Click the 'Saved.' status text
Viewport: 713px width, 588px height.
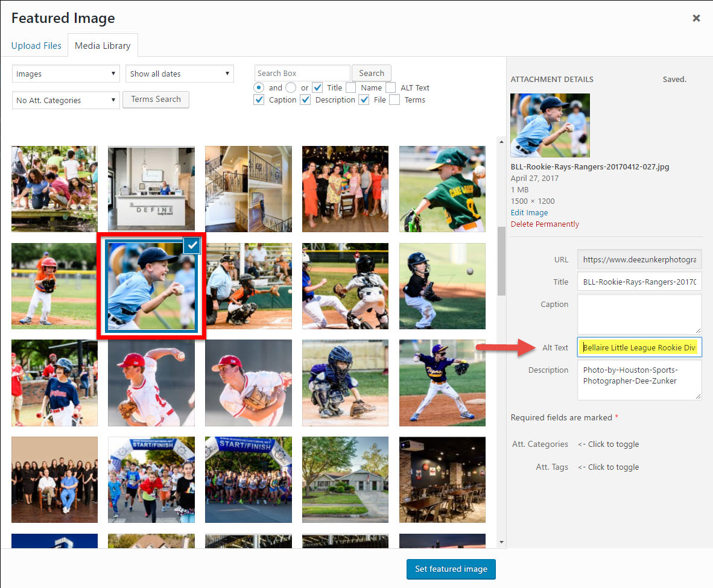[x=674, y=79]
